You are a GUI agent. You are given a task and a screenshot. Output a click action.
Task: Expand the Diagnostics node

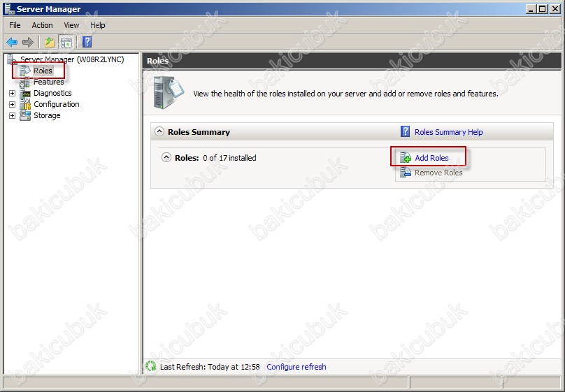pyautogui.click(x=13, y=93)
